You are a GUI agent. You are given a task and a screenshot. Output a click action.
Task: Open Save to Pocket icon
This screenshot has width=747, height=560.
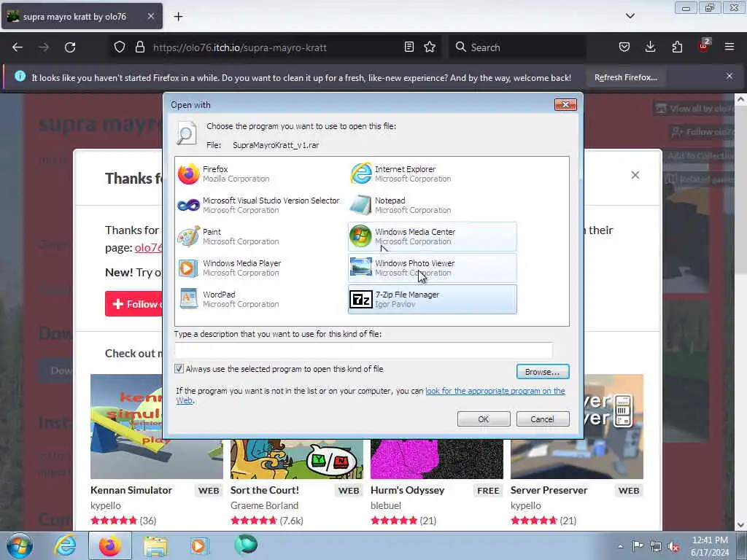coord(624,47)
